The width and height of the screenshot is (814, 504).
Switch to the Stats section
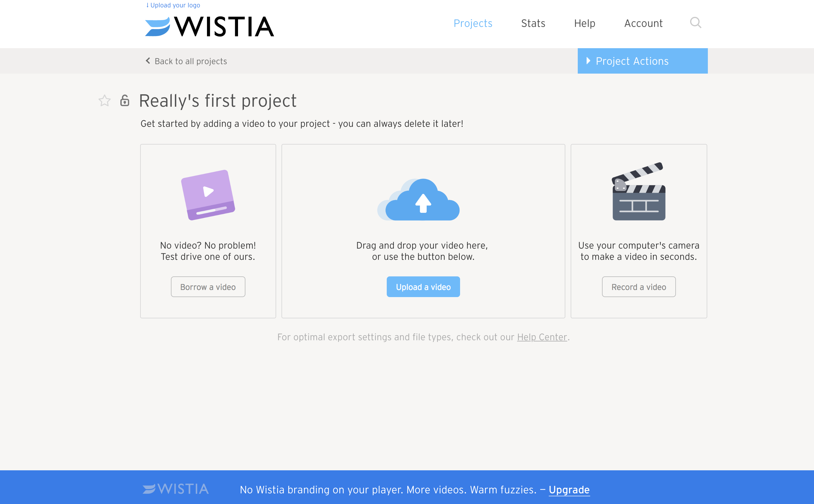coord(533,23)
